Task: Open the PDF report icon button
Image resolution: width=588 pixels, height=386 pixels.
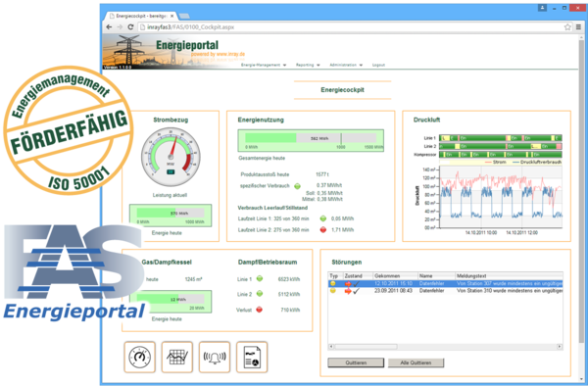Action: (252, 357)
